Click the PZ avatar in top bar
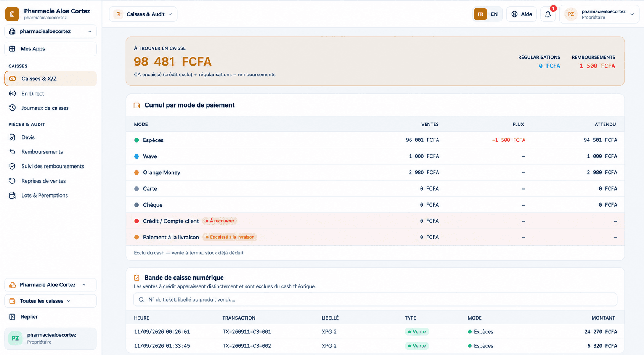644x355 pixels. (571, 14)
